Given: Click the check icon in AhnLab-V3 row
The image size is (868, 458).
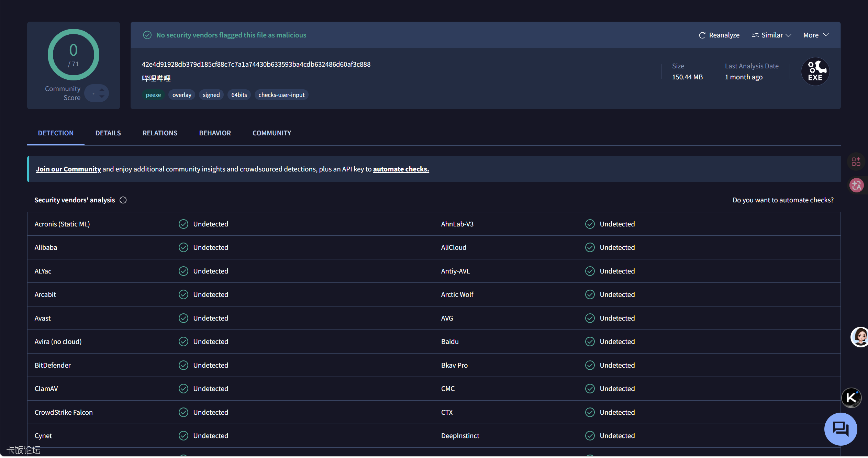Looking at the screenshot, I should point(590,224).
